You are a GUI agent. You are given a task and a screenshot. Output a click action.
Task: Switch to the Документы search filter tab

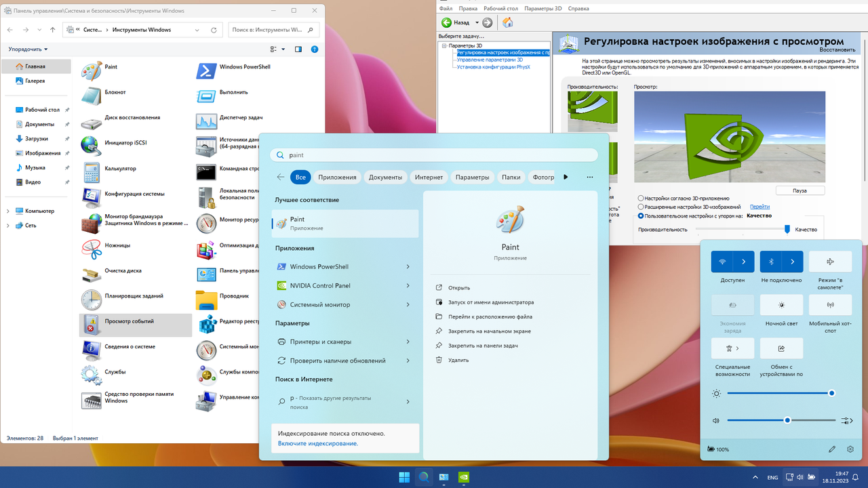(386, 177)
